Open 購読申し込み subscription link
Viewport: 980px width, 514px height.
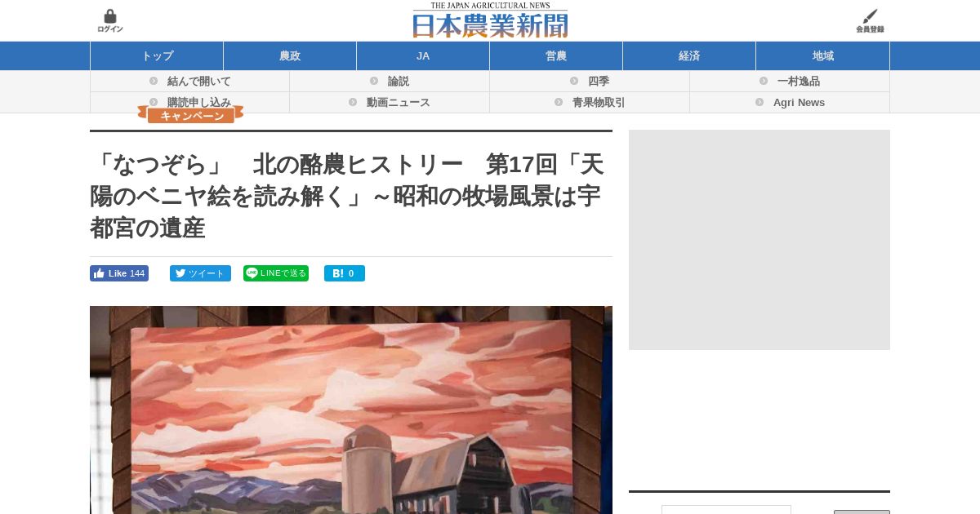click(199, 102)
